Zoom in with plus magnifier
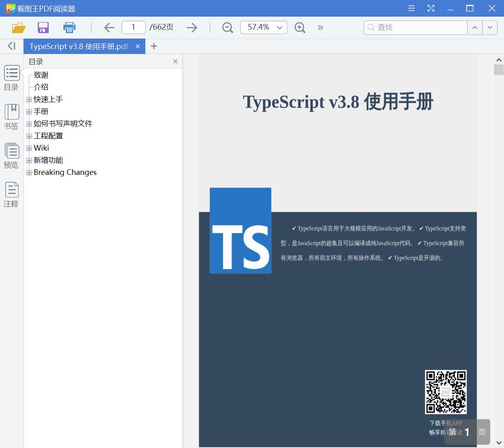 coord(300,28)
